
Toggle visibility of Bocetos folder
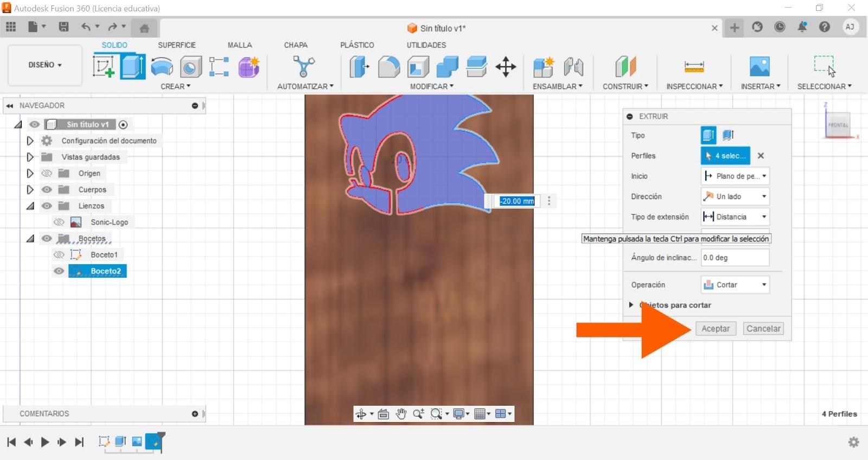click(x=47, y=239)
